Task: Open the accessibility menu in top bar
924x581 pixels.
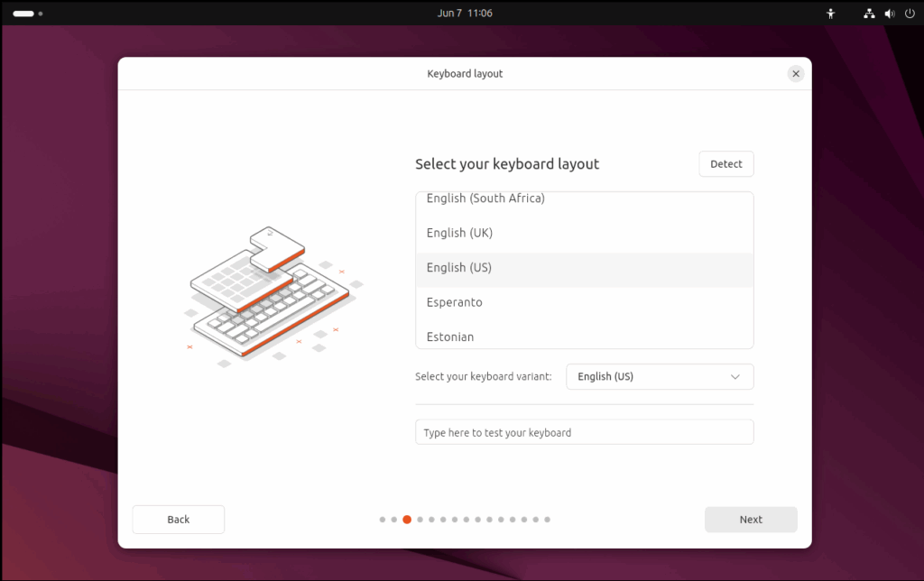Action: click(830, 14)
